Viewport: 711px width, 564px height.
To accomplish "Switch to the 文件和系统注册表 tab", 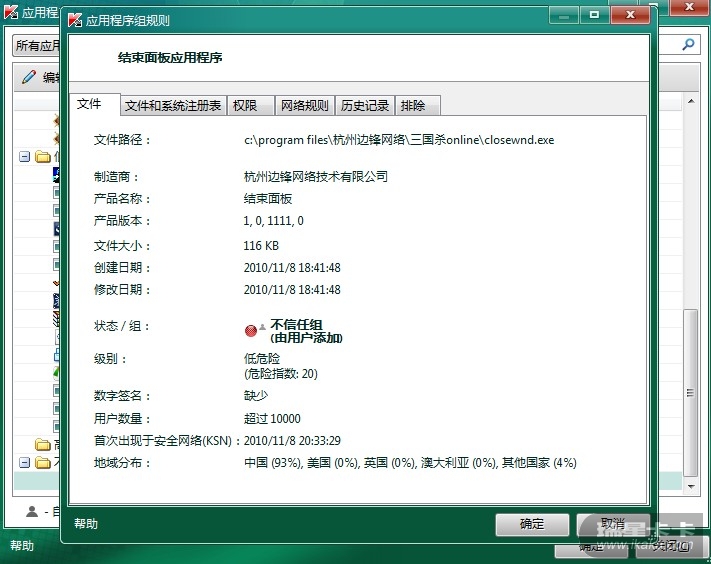I will 173,106.
